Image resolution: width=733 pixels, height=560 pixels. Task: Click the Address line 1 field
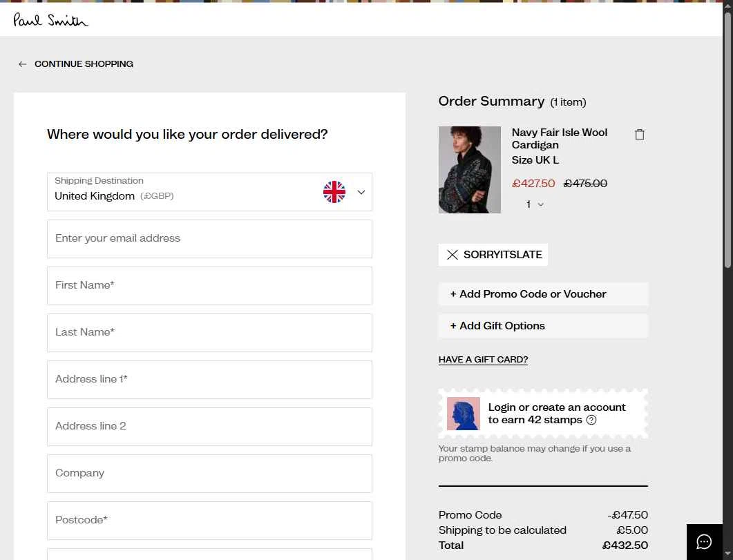tap(209, 380)
